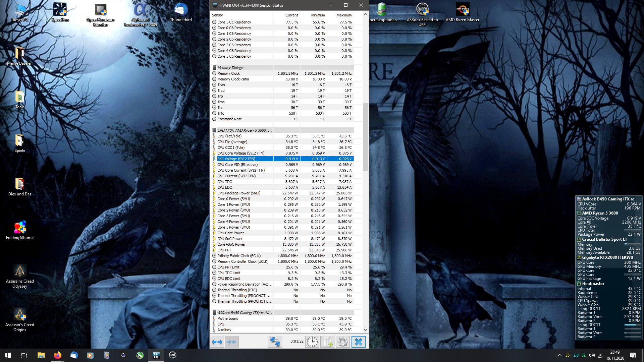
Task: Start logging with the sheet-plus icon
Action: point(327,342)
